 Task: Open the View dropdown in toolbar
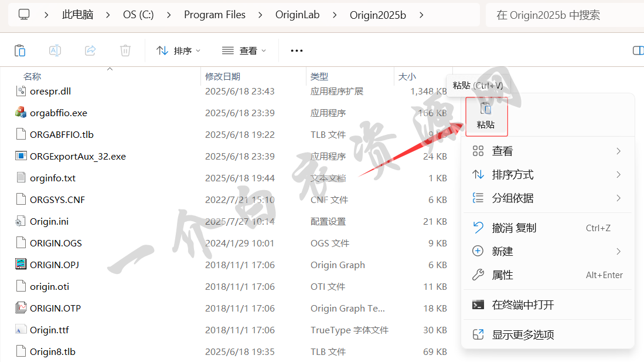click(244, 50)
